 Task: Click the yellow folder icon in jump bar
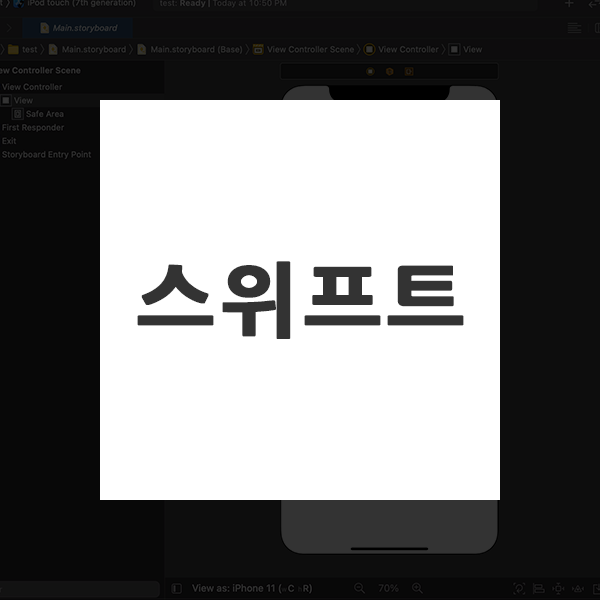pyautogui.click(x=13, y=49)
